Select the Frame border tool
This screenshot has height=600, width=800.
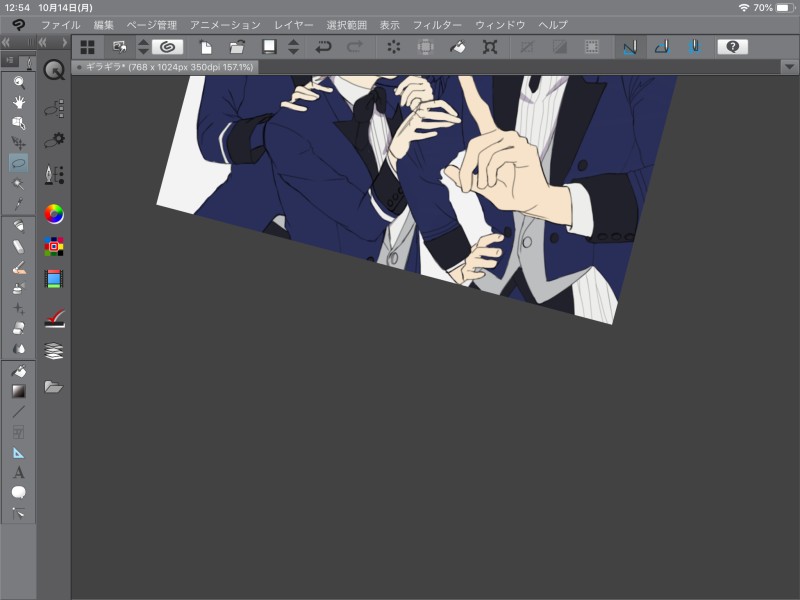[18, 432]
